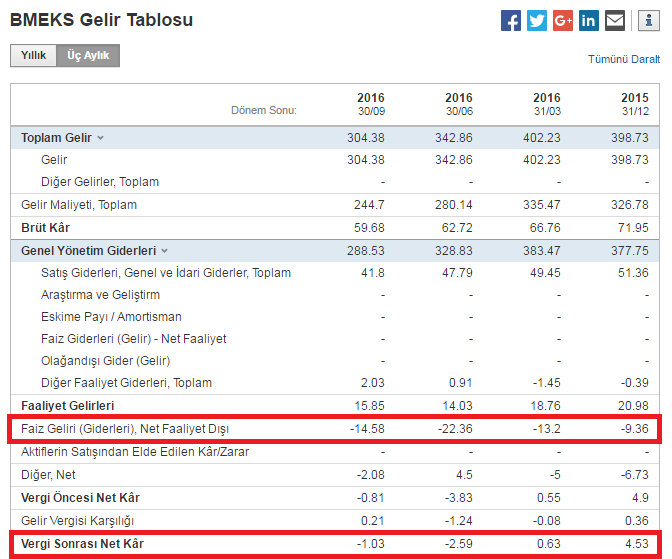Select Diğer Faaliyet Giderleri value -1.45
This screenshot has width=672, height=559.
click(x=546, y=383)
